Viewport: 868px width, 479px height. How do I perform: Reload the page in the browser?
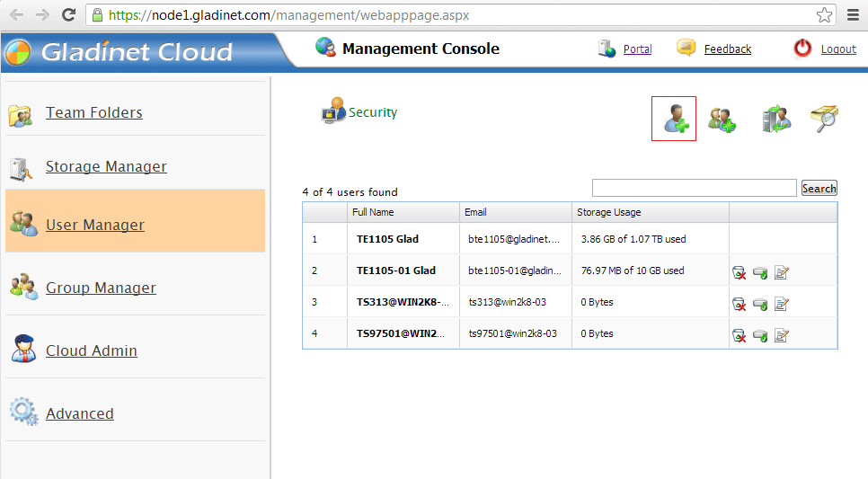coord(68,15)
